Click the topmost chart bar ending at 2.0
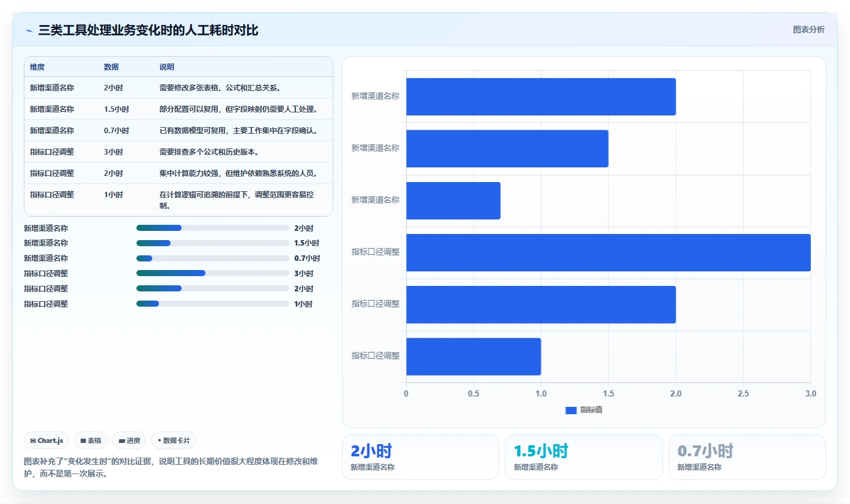This screenshot has width=850, height=504. tap(541, 97)
